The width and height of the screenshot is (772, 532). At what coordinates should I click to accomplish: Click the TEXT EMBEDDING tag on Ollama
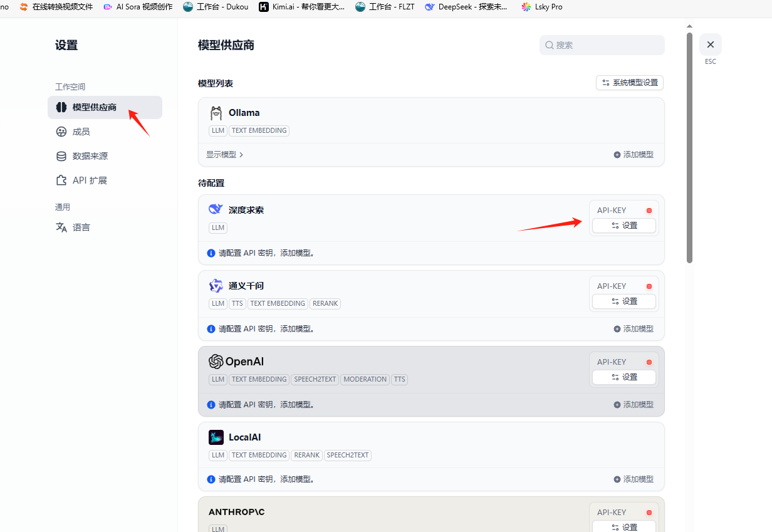259,131
